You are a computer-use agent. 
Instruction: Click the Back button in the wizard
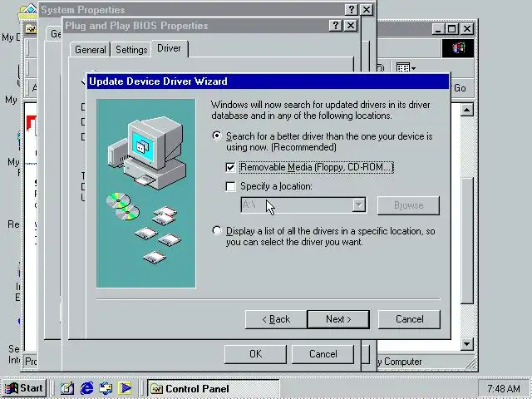(x=276, y=319)
